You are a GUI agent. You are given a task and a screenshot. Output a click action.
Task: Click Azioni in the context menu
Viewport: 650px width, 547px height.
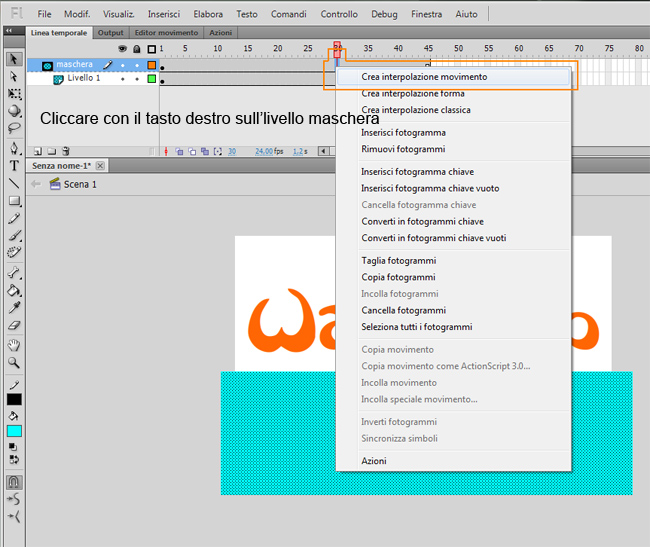click(x=453, y=461)
